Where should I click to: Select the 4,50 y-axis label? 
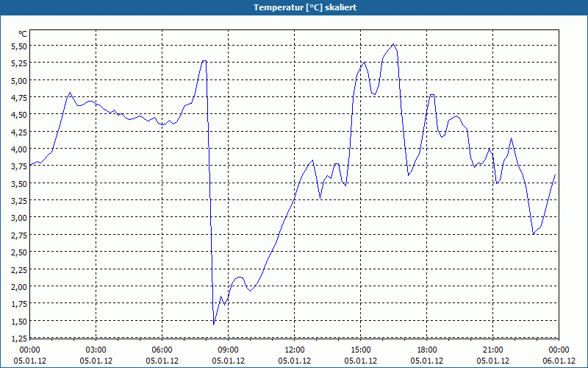tap(19, 115)
